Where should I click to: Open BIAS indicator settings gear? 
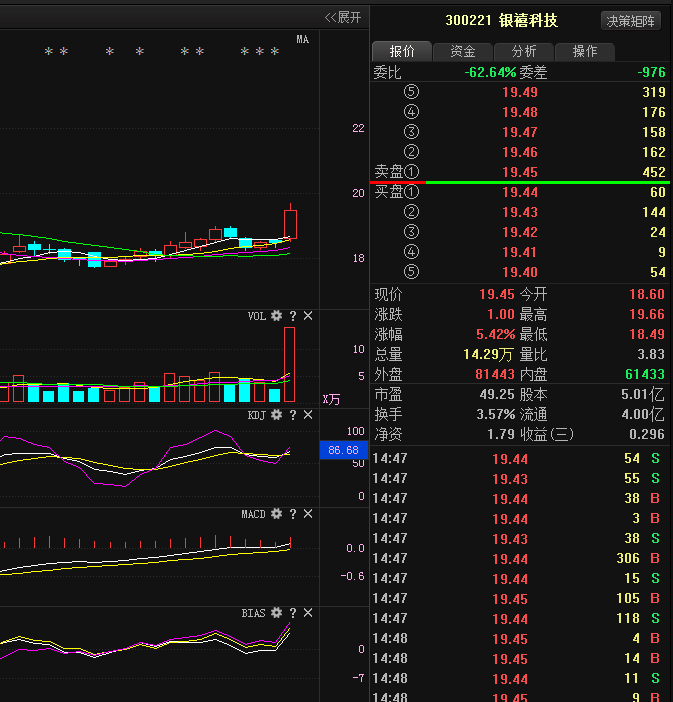(x=277, y=613)
